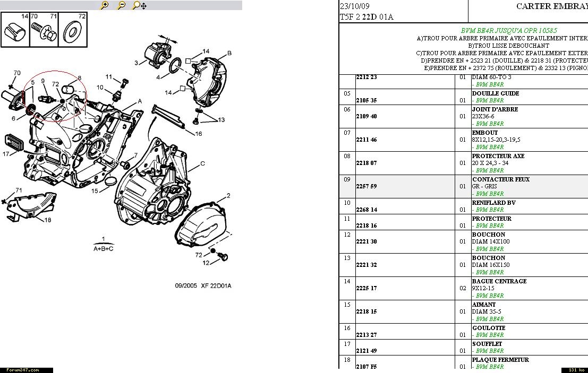The width and height of the screenshot is (588, 373).
Task: Click the 'CONTACTEUR FEUX' part name
Action: [501, 179]
